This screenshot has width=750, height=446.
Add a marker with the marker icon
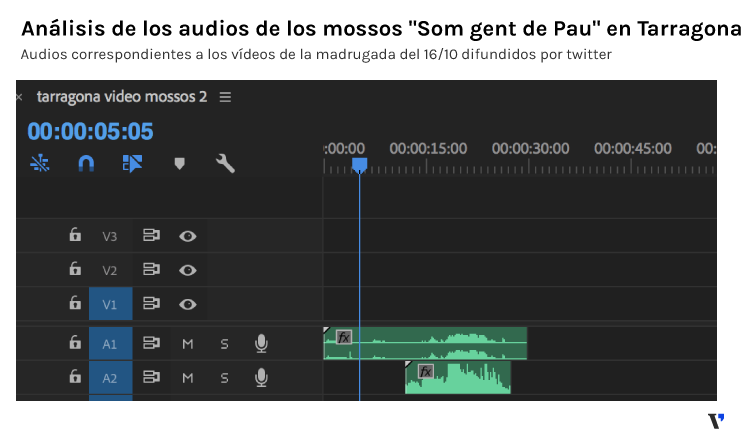pyautogui.click(x=180, y=164)
